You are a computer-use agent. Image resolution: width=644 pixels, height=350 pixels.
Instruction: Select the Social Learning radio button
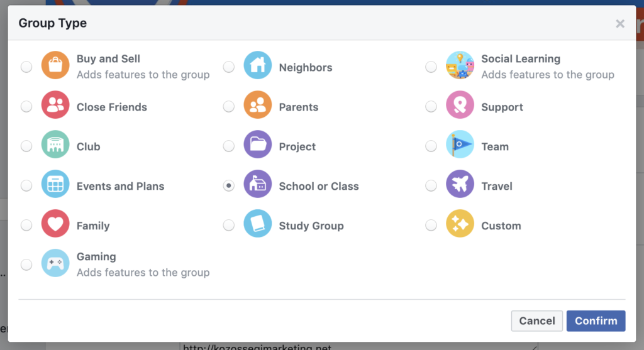click(431, 67)
